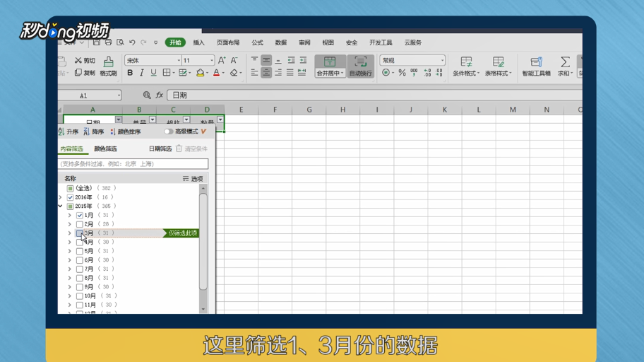Click the Save icon in quick access bar
This screenshot has height=362, width=644.
(97, 42)
